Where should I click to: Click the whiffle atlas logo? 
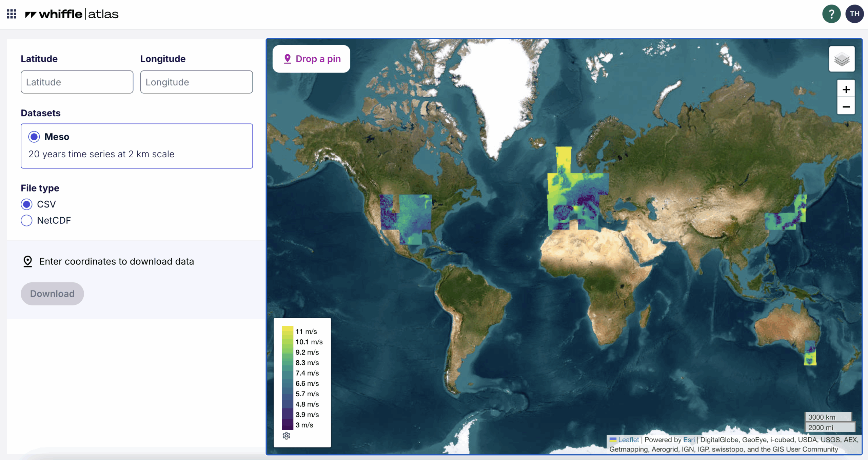72,14
